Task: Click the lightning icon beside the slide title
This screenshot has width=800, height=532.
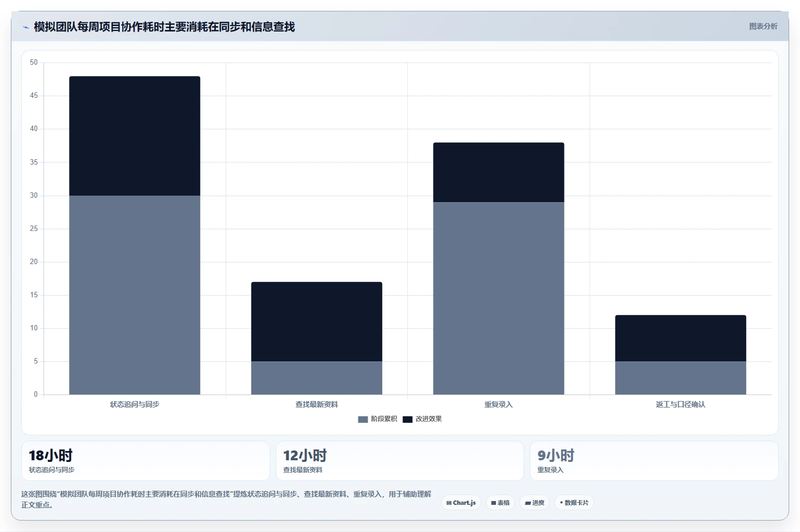Action: (x=26, y=27)
